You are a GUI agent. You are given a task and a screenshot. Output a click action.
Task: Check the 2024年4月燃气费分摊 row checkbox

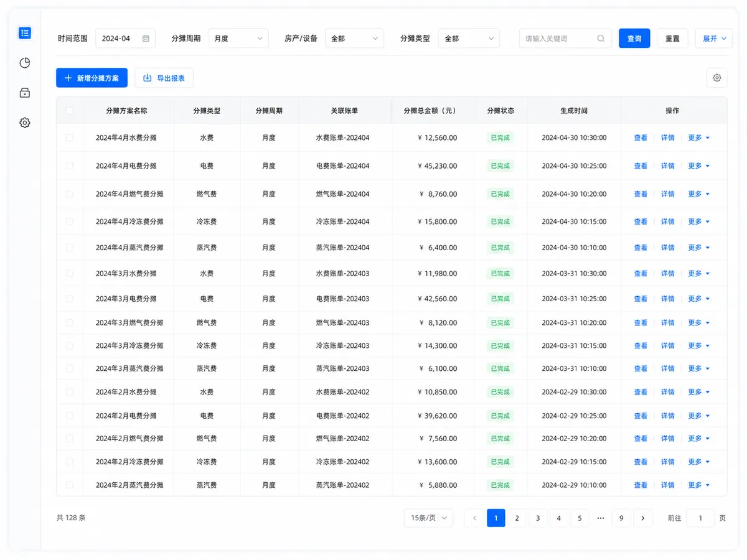pyautogui.click(x=69, y=194)
